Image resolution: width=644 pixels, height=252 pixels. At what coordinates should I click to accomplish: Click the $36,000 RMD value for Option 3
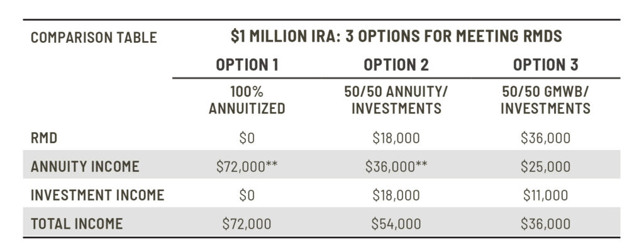point(545,139)
